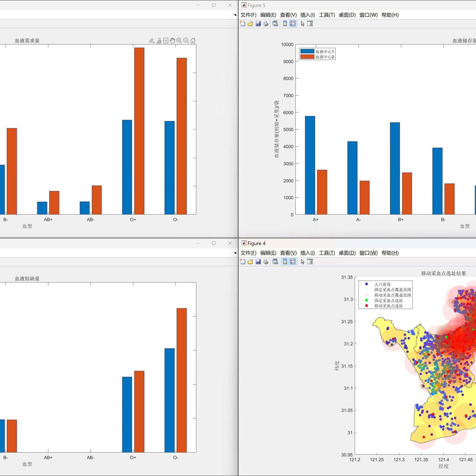The height and width of the screenshot is (476, 476).
Task: Click the Open File folder icon in Figure 5
Action: click(250, 24)
